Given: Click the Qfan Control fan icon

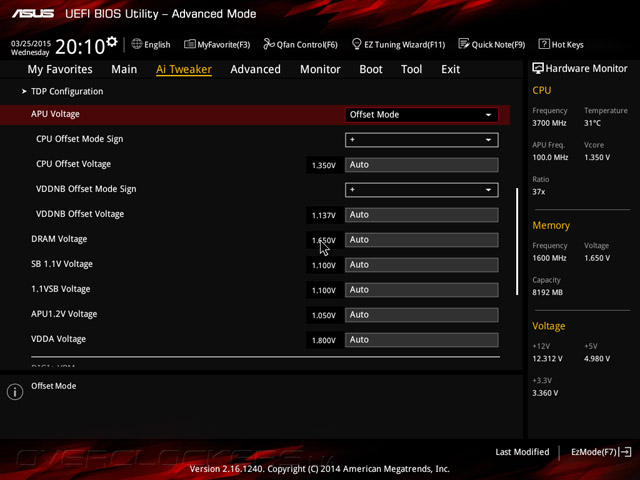Looking at the screenshot, I should [269, 44].
